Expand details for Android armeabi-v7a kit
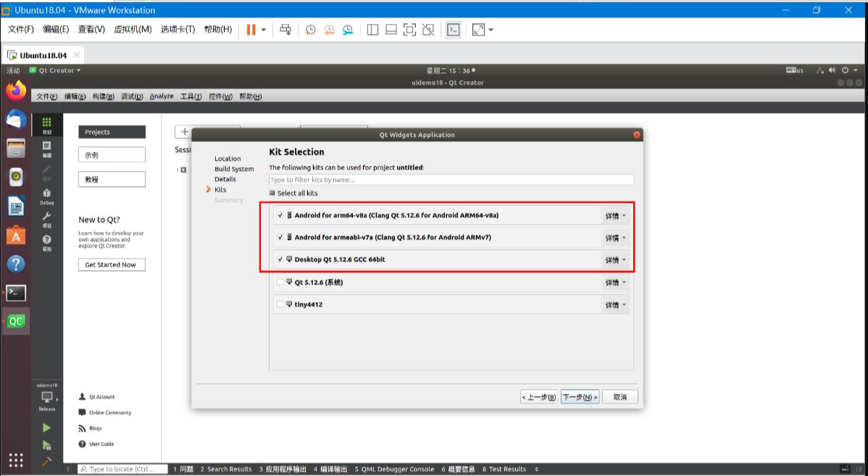The width and height of the screenshot is (868, 476). 615,238
